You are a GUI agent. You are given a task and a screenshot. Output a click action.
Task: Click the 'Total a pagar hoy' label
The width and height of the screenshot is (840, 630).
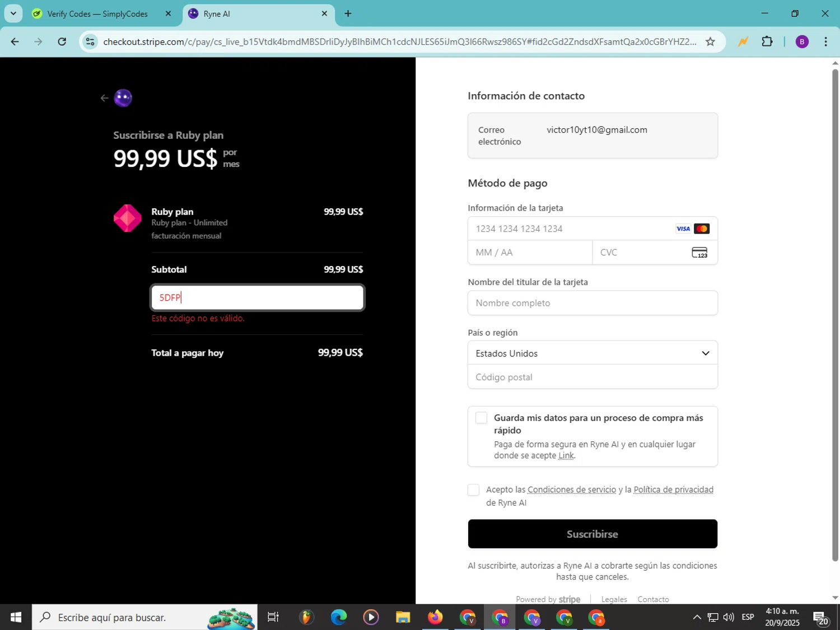point(187,353)
